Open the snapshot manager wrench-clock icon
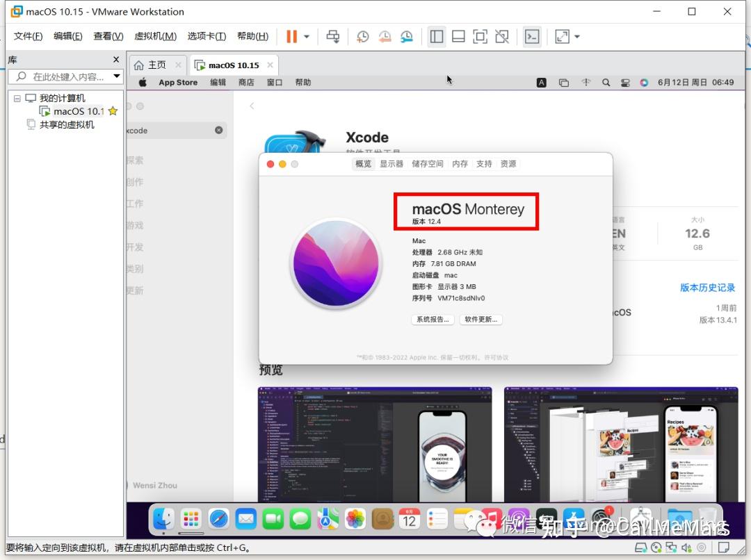 pos(407,36)
